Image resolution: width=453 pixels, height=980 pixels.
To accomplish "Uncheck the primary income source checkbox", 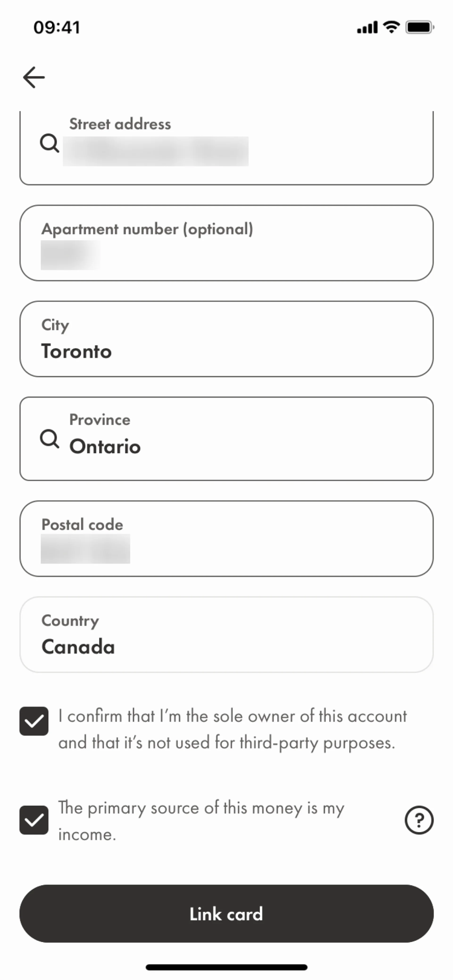I will tap(34, 820).
